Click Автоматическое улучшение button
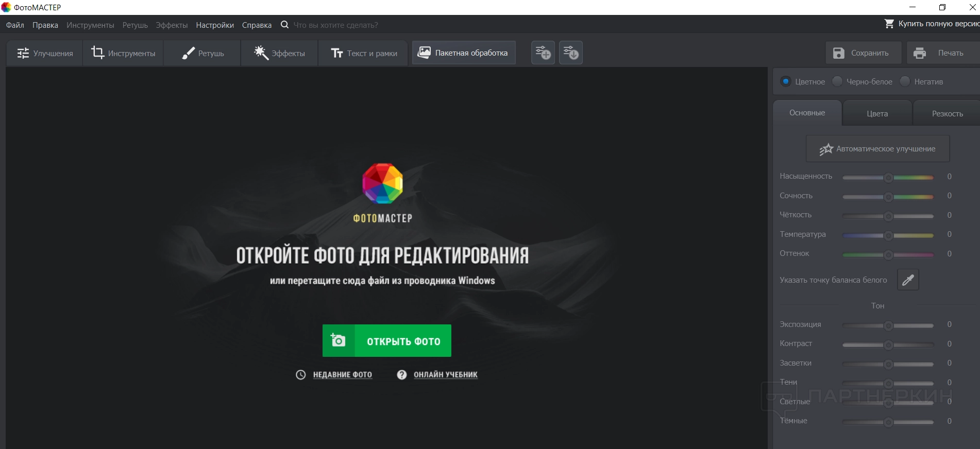 coord(878,149)
